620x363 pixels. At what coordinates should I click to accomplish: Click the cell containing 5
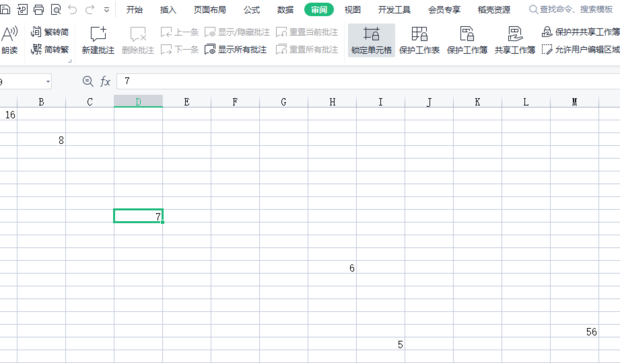pyautogui.click(x=380, y=344)
